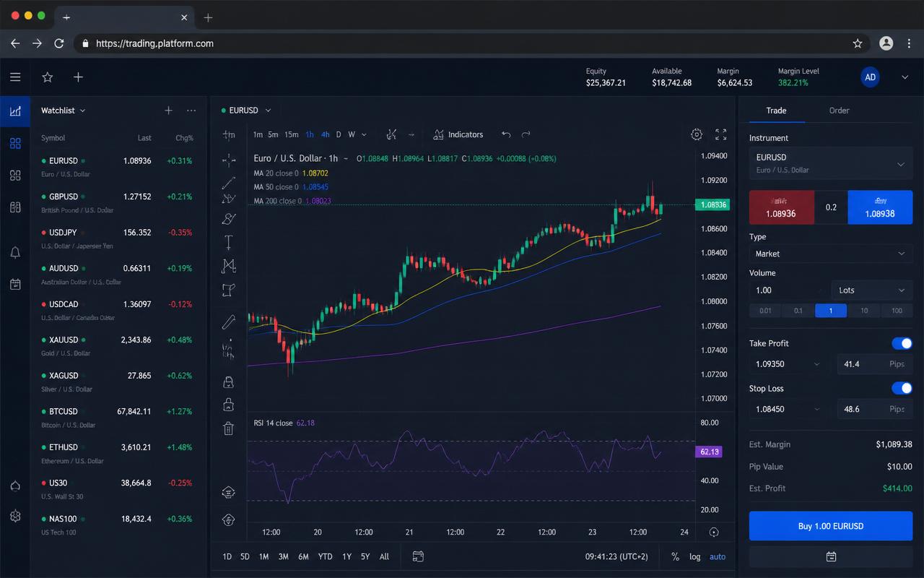The image size is (924, 578).
Task: Open settings gear in left sidebar
Action: [15, 516]
